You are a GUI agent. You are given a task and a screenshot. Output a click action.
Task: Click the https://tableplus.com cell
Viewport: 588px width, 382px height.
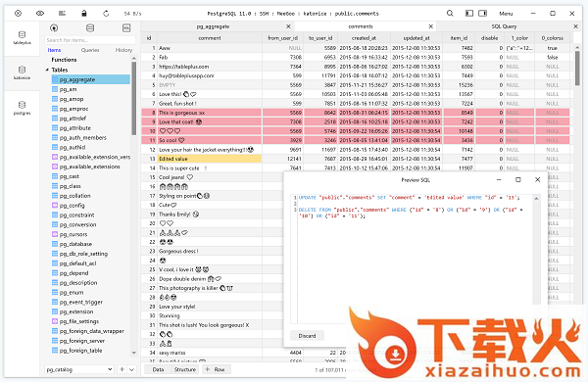(210, 67)
